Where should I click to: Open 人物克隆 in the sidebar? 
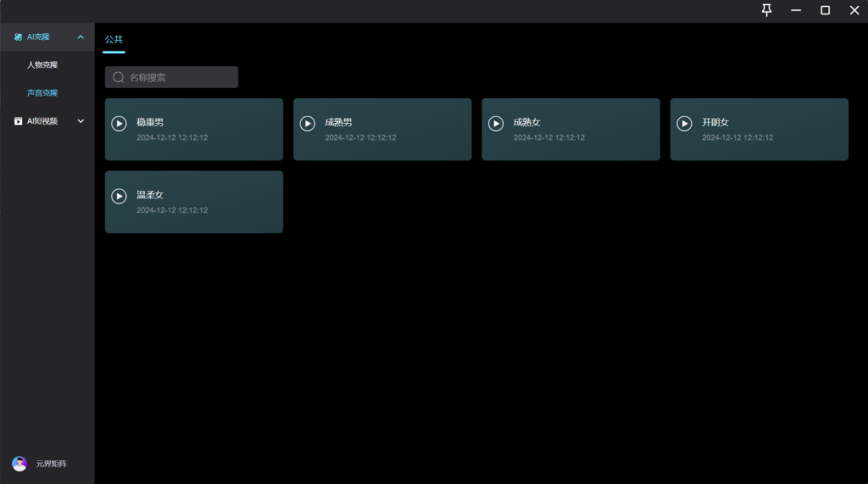(x=42, y=64)
